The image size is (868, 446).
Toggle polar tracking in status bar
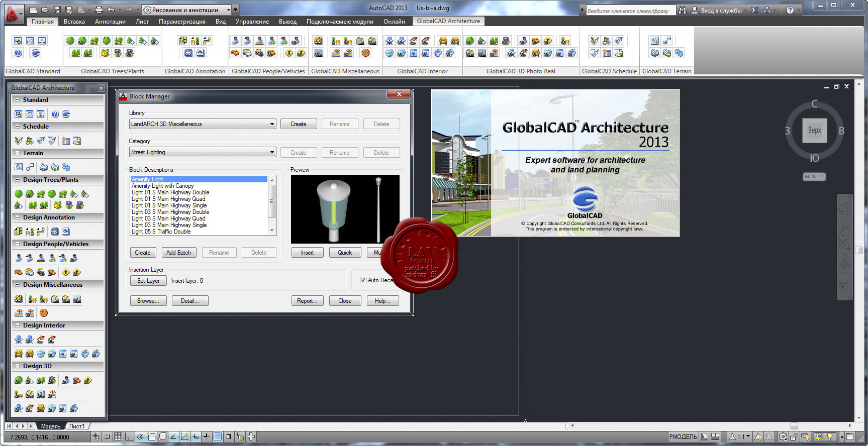[x=140, y=437]
